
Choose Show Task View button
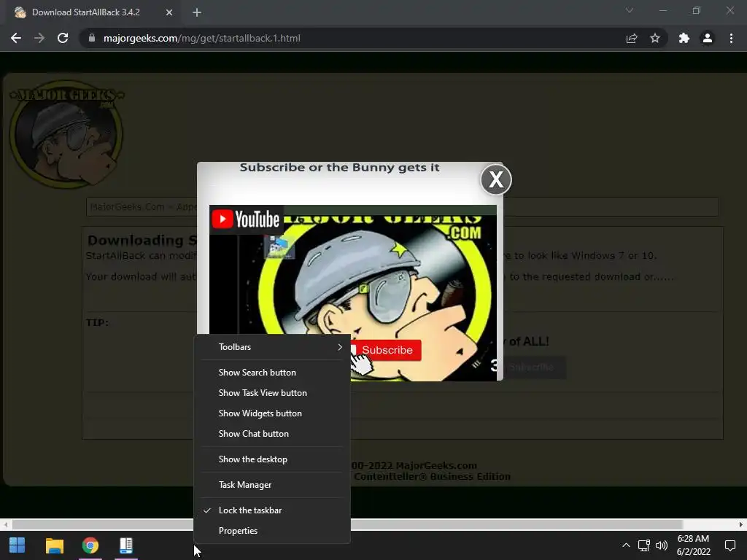[272, 393]
